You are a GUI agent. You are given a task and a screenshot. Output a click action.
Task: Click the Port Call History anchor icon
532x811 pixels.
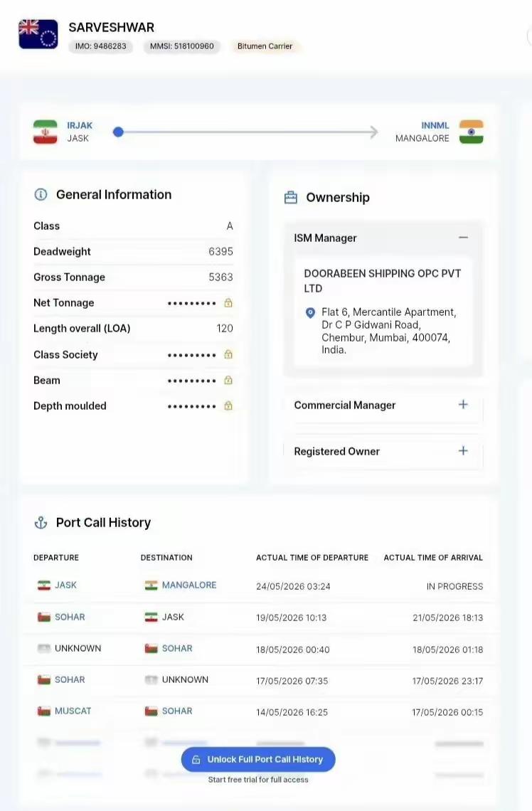[x=41, y=523]
